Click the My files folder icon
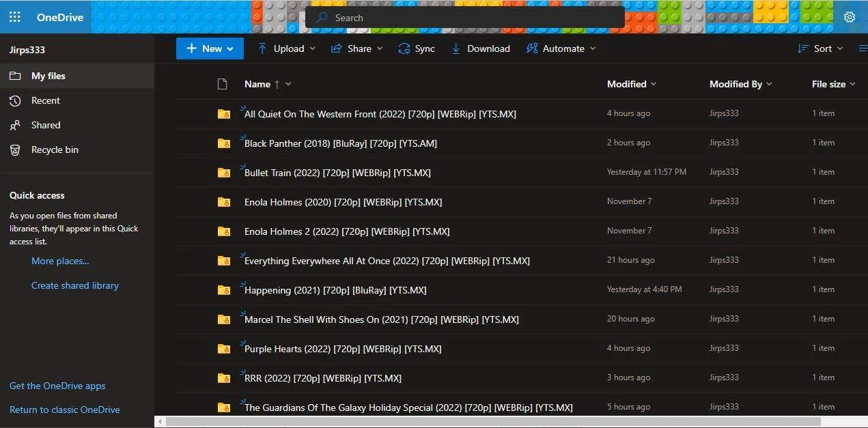The width and height of the screenshot is (868, 428). click(x=15, y=76)
